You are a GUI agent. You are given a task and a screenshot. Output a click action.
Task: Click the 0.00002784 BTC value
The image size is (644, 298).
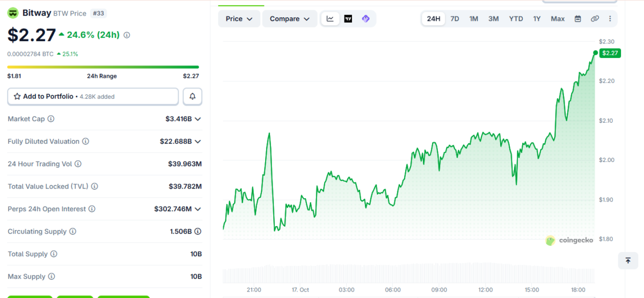(x=31, y=54)
